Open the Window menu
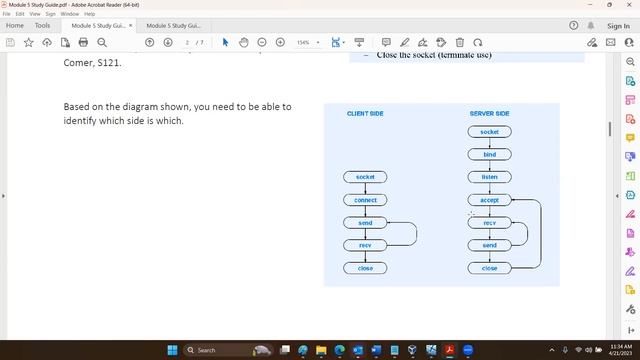This screenshot has height=360, width=640. (x=70, y=14)
